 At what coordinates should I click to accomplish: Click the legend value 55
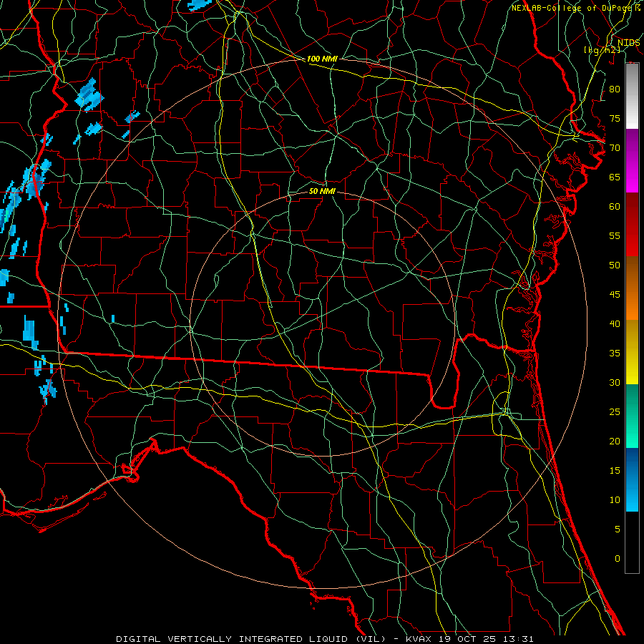tap(615, 235)
